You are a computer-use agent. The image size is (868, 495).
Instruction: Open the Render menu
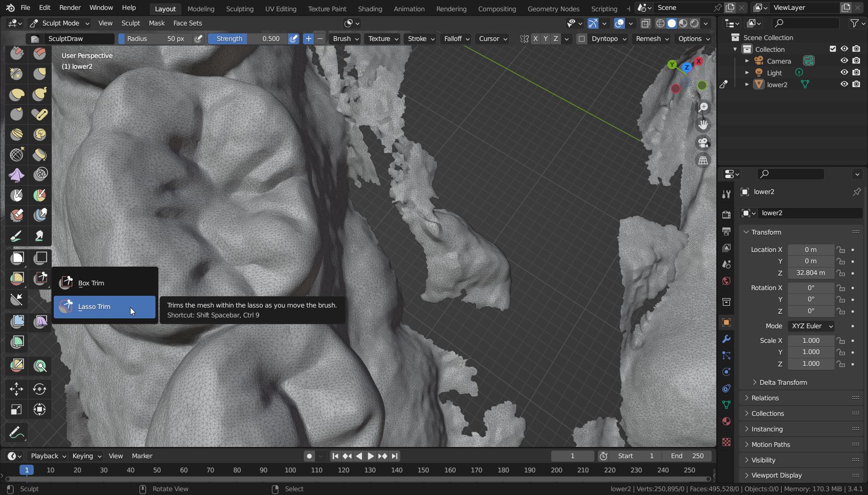click(70, 8)
